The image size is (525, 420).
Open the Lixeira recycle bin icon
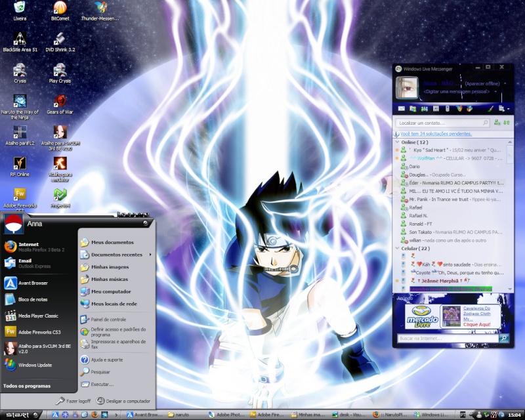click(x=20, y=10)
